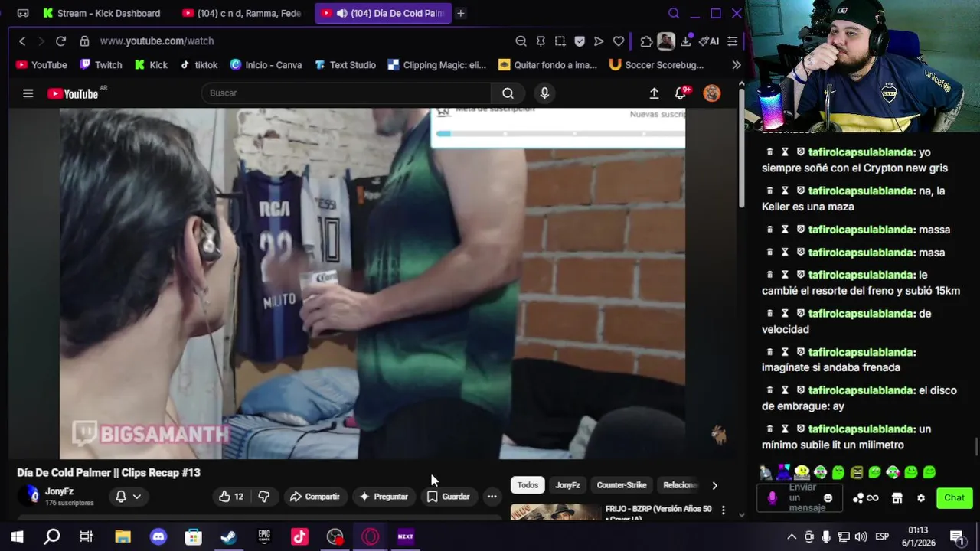Open the system volume icon

tap(861, 537)
